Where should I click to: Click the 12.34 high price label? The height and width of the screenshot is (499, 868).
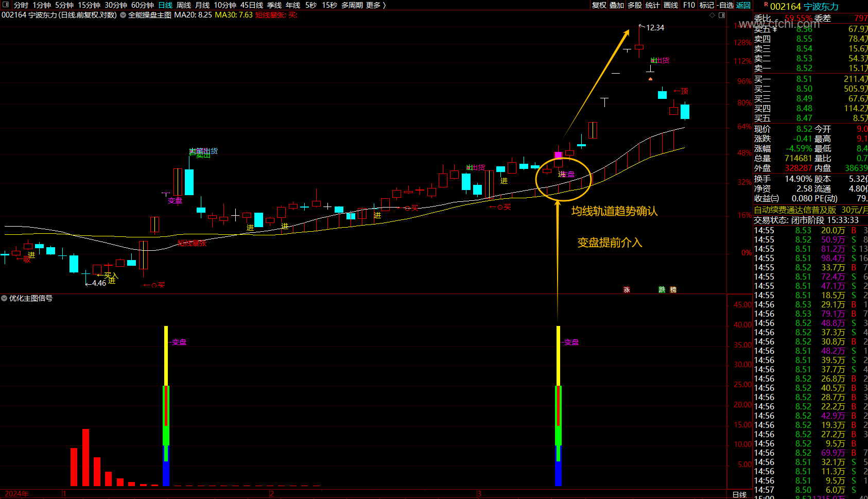[x=655, y=28]
